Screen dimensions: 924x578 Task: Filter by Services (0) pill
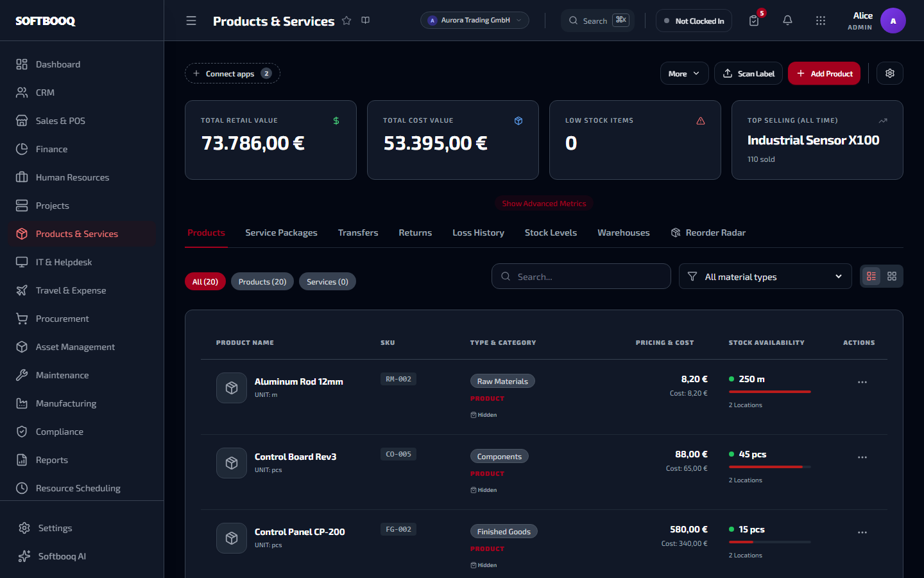click(327, 281)
